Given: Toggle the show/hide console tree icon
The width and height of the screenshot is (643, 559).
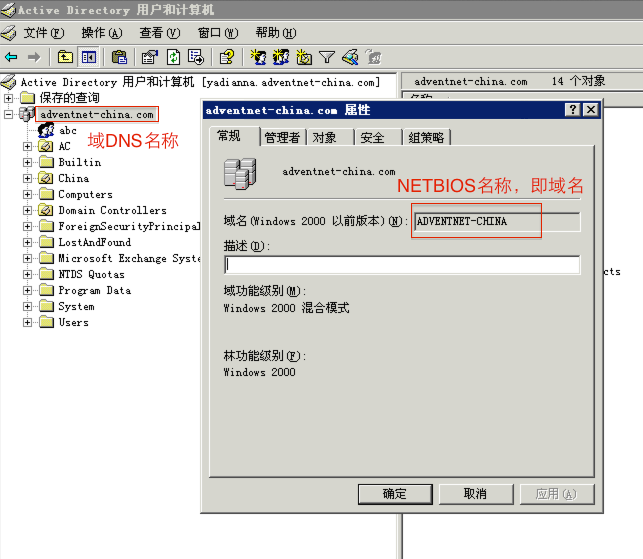Looking at the screenshot, I should pyautogui.click(x=89, y=57).
